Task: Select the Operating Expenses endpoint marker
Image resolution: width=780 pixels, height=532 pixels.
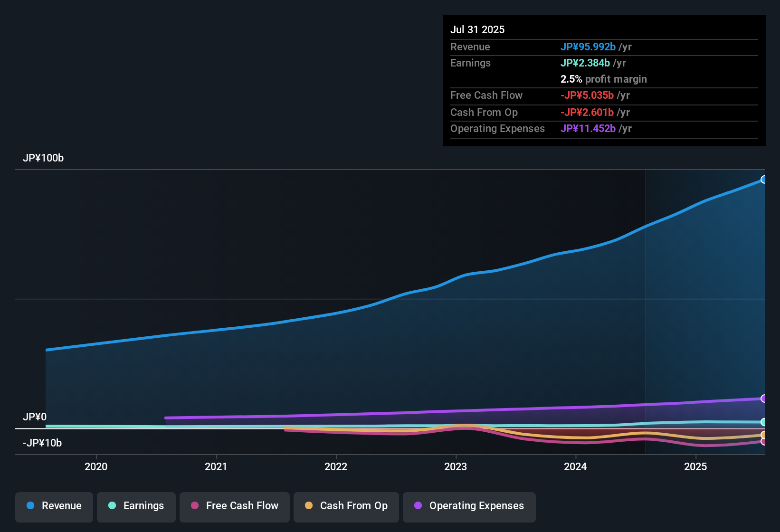Action: [764, 398]
